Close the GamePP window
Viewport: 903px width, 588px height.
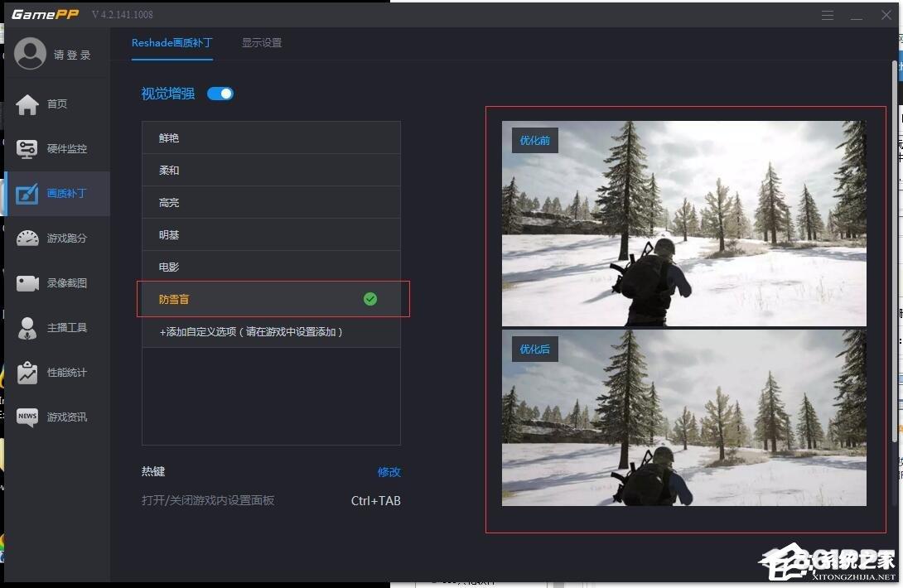click(886, 15)
